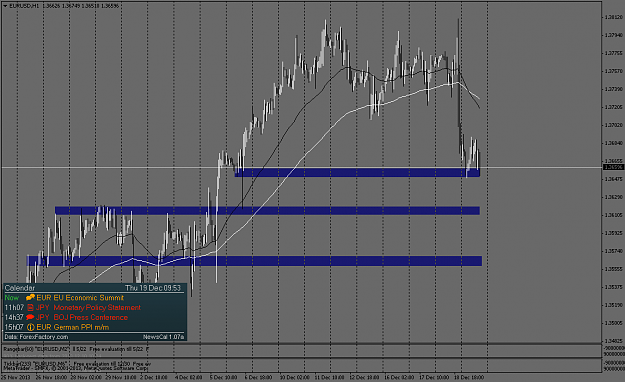Click the EU Economic Summit event icon
Image resolution: width=625 pixels, height=382 pixels.
pos(30,297)
